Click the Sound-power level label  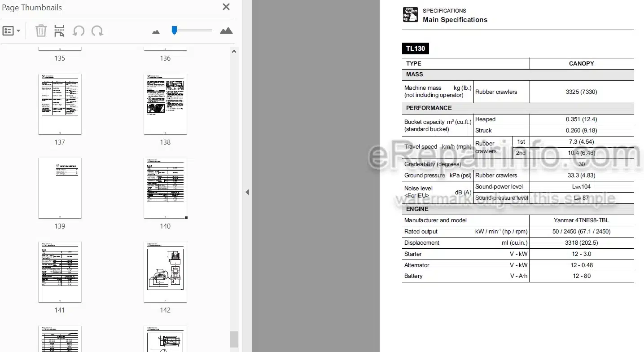498,187
